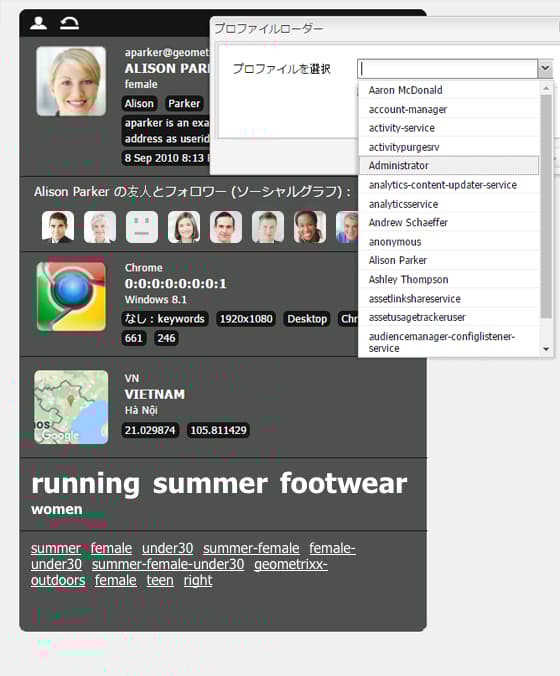This screenshot has width=560, height=676.
Task: Pick analyticsservice in the dropdown list
Action: point(449,204)
